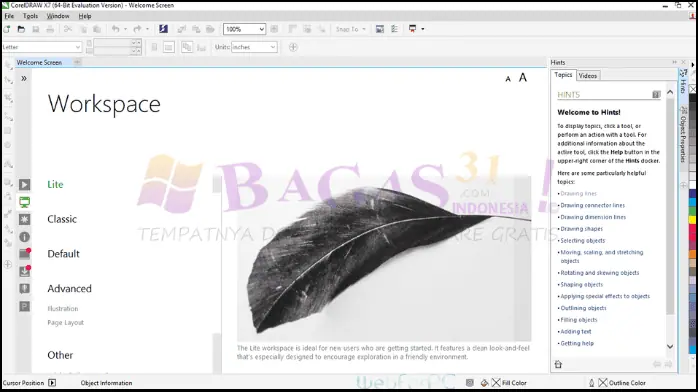Screen dimensions: 698x392
Task: Open the Updates download icon in sidebar
Action: 24,271
